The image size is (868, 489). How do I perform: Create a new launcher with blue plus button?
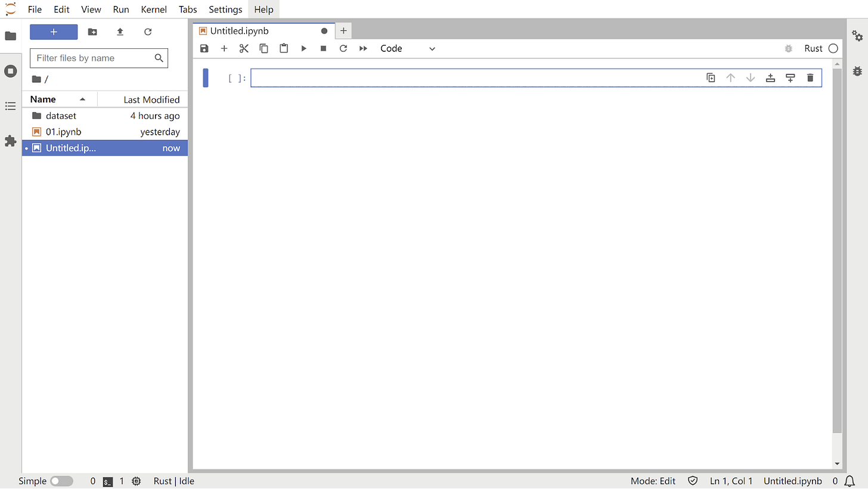point(53,31)
